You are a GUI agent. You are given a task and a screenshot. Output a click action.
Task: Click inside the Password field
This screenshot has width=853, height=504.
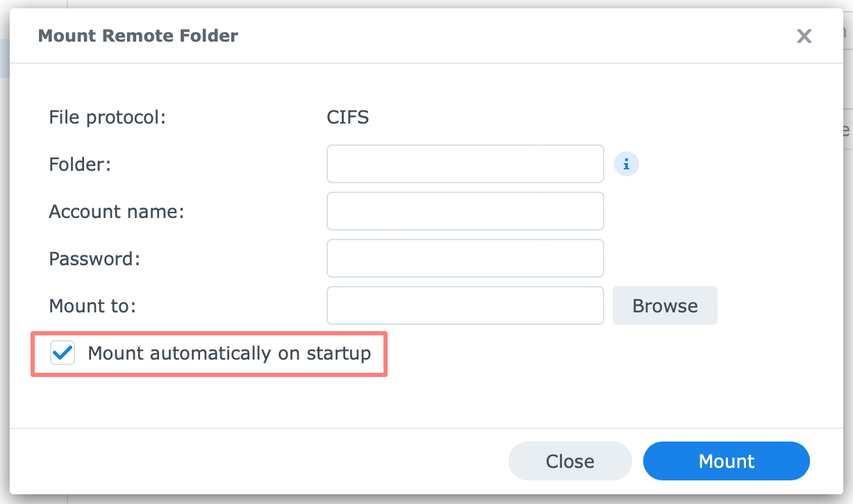click(x=465, y=258)
